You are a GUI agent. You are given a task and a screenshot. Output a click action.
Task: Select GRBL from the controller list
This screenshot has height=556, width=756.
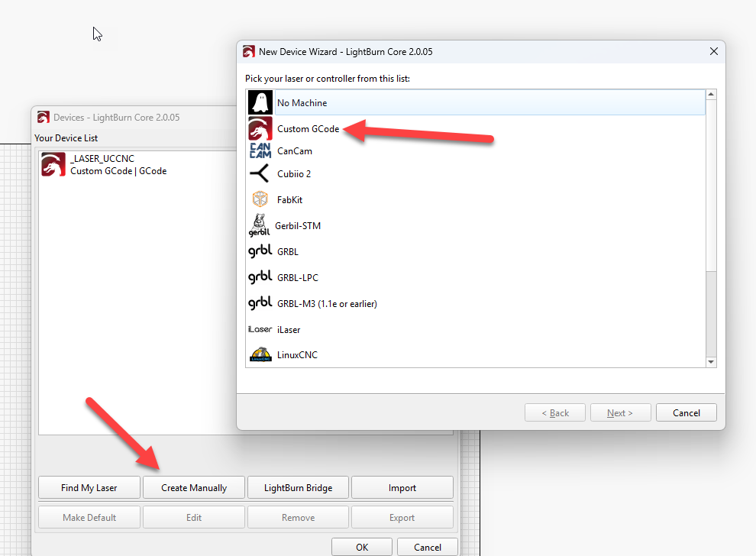288,251
